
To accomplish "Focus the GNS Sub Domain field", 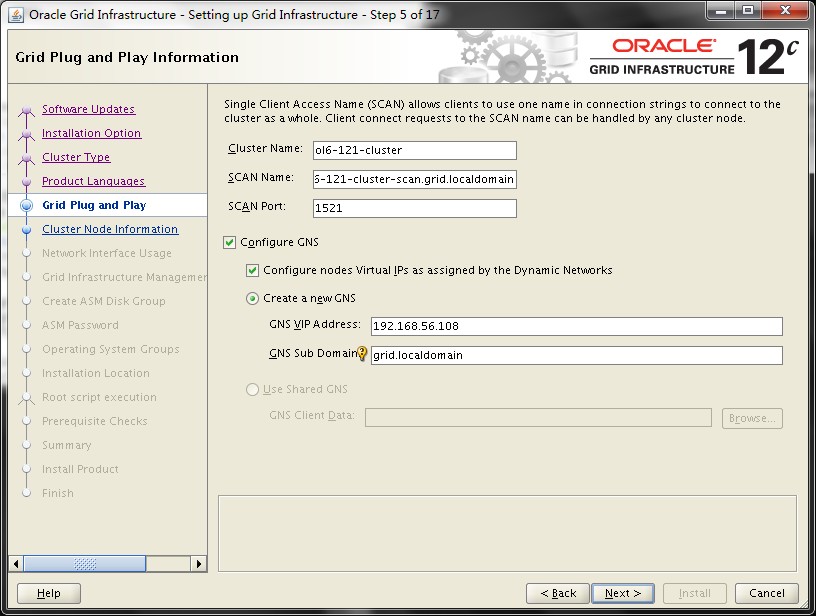I will tap(577, 355).
